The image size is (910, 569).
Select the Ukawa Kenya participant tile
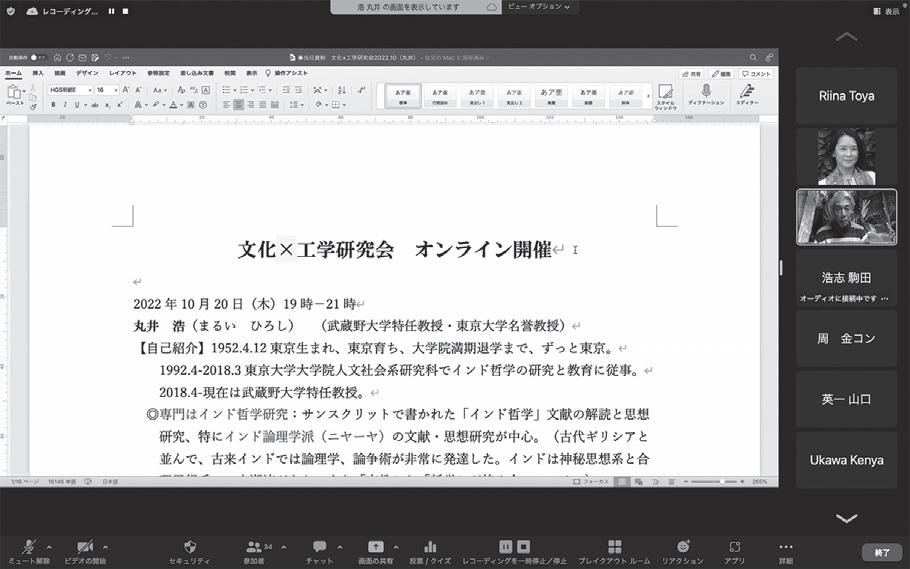click(846, 460)
